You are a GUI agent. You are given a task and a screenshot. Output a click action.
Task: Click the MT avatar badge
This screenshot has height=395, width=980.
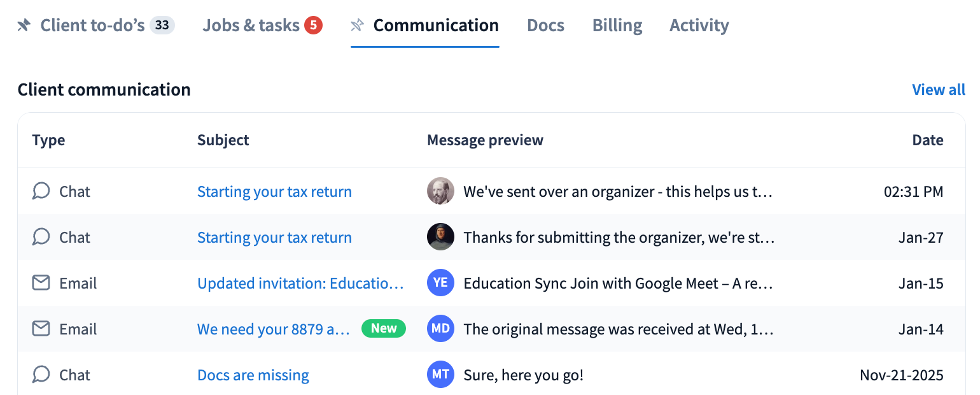click(x=440, y=375)
